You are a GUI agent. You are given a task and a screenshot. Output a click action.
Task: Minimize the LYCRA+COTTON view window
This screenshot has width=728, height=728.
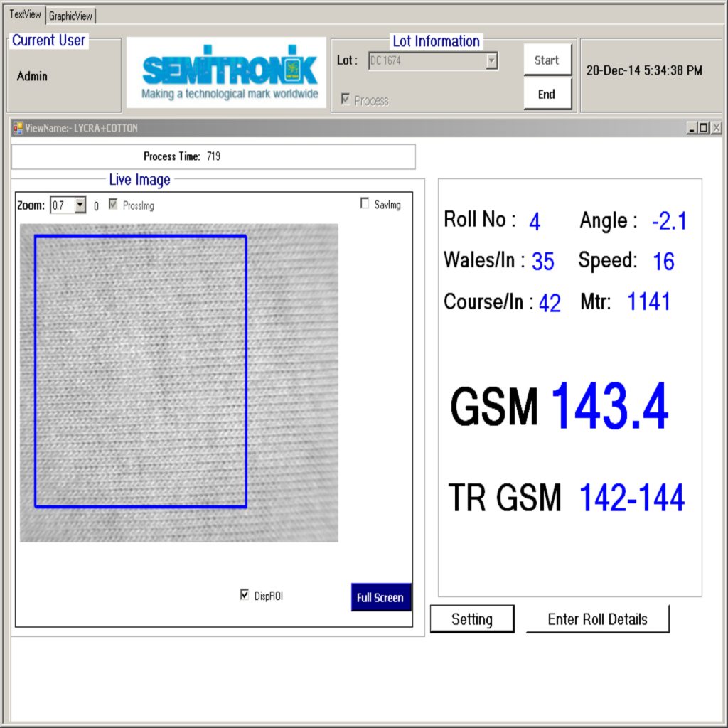click(692, 128)
